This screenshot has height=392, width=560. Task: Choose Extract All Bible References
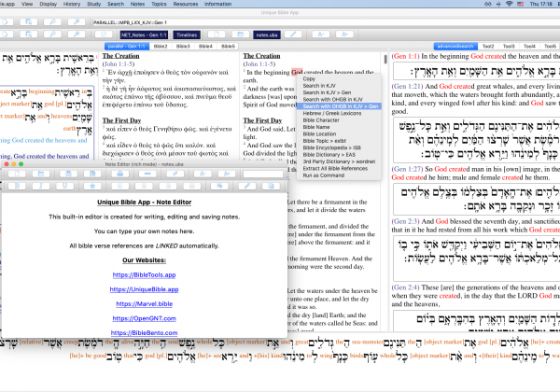pyautogui.click(x=339, y=169)
